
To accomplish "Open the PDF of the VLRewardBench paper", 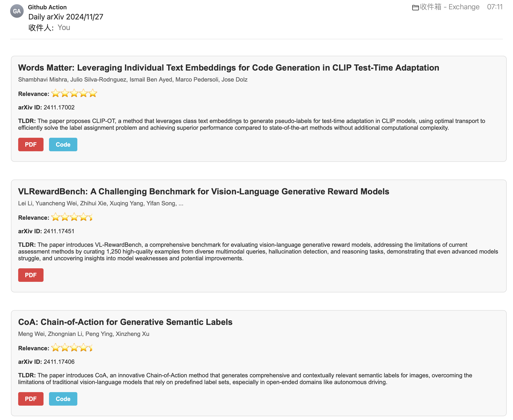I will 31,275.
